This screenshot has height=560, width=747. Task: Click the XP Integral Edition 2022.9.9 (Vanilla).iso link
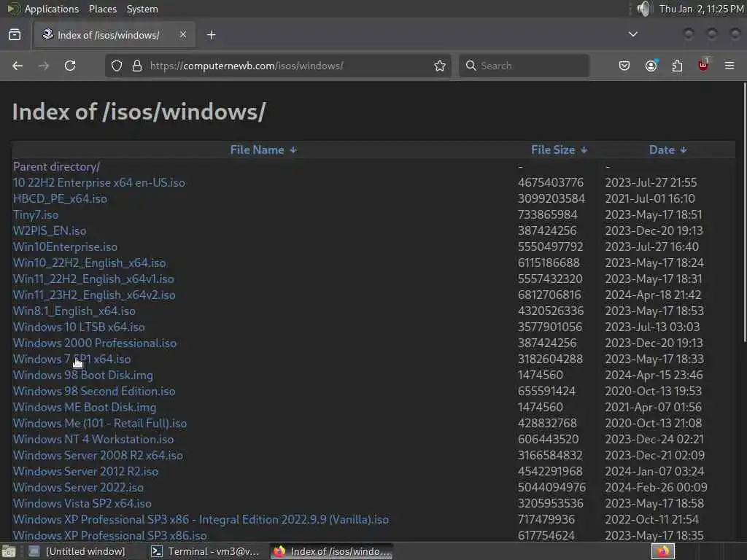[201, 519]
